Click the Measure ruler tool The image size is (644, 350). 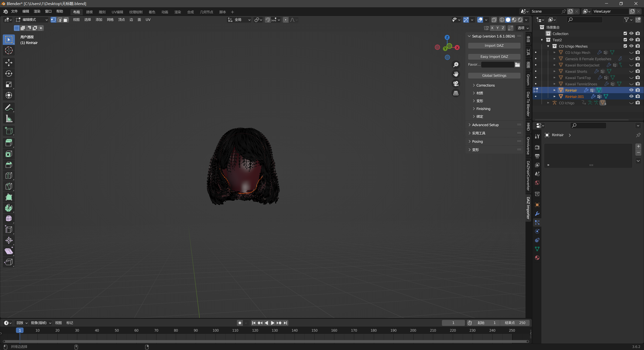click(9, 119)
